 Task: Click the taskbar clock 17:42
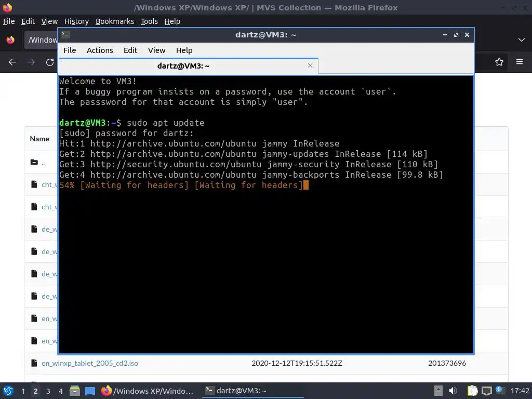tap(520, 391)
